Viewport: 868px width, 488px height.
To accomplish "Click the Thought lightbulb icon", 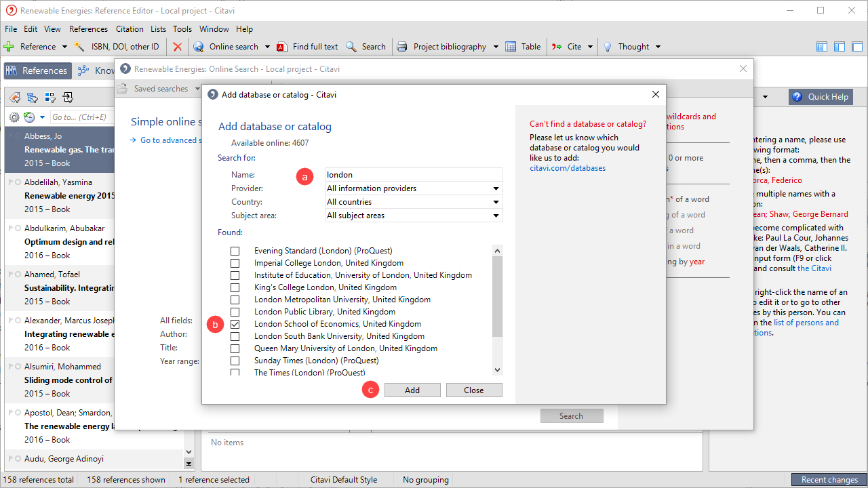I will 608,47.
